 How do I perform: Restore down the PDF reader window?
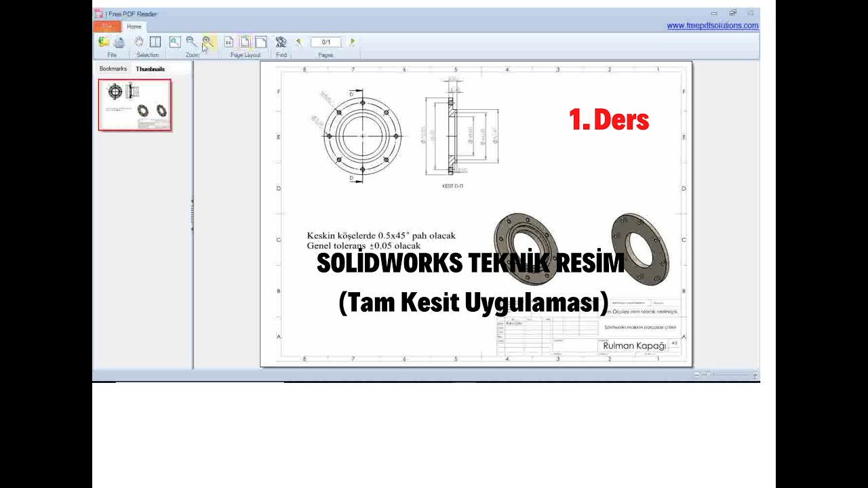point(732,13)
